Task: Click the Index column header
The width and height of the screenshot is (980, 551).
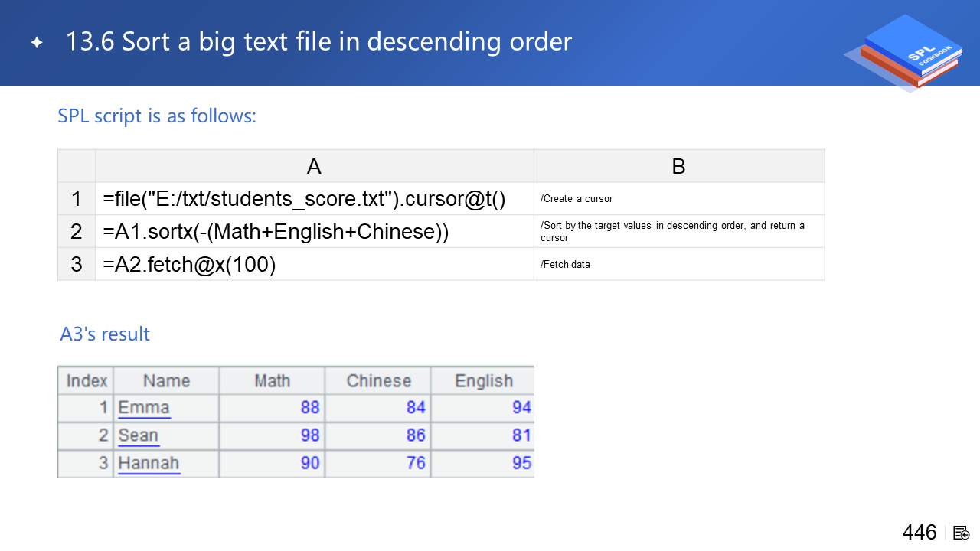Action: pyautogui.click(x=87, y=380)
